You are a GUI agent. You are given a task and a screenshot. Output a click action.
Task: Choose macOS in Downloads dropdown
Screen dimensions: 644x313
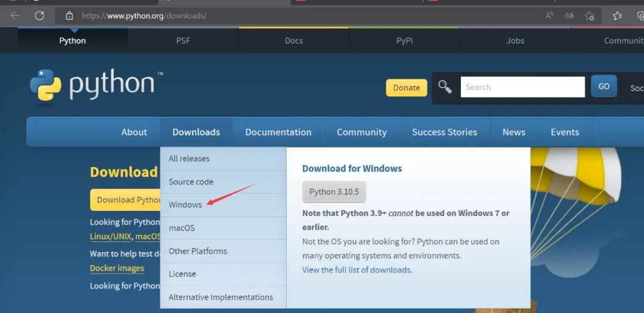[223, 228]
